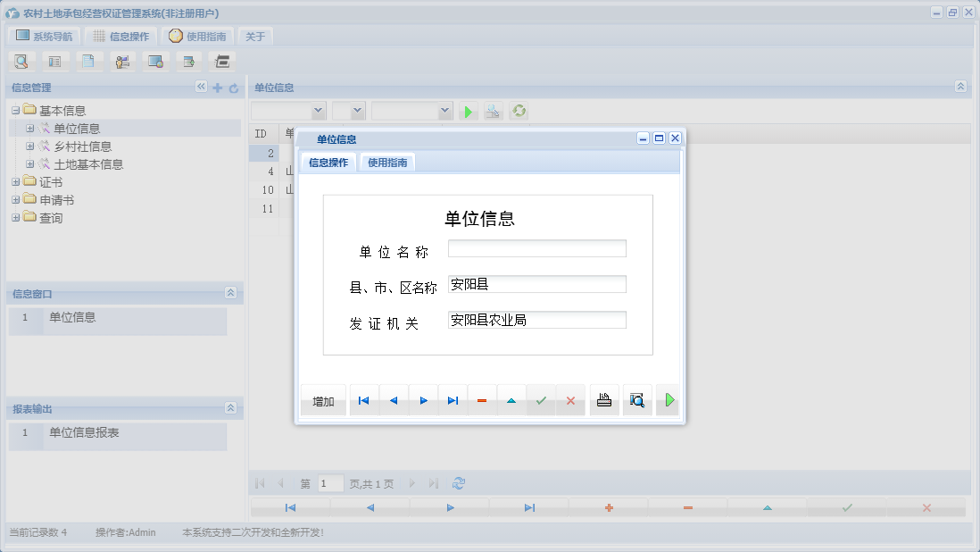Collapse the 信息窗口 panel
Screen dimensions: 980x552
230,293
